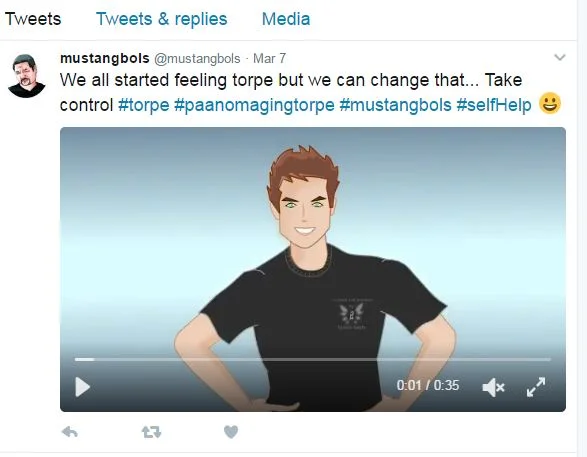This screenshot has width=587, height=457.
Task: Open the #selfHelp hashtag
Action: 494,105
